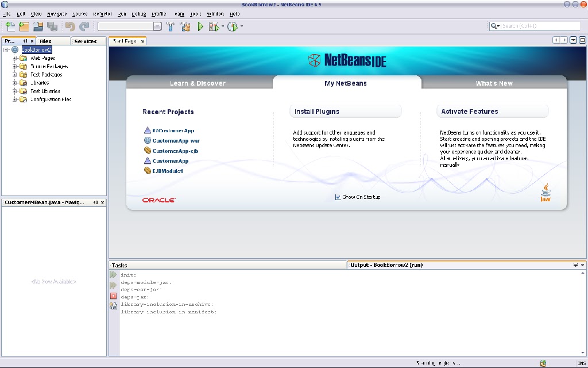Switch to the What's New tab

coord(494,83)
